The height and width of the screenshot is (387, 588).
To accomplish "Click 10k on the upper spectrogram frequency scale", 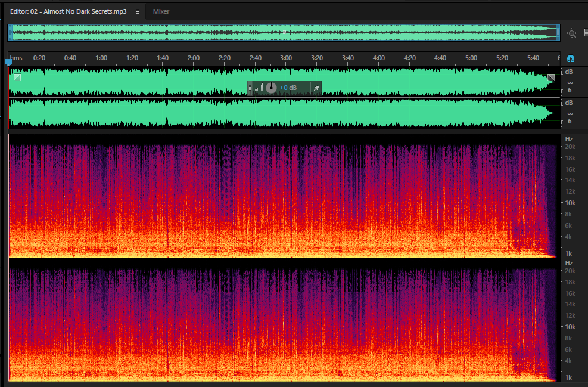I will 570,203.
